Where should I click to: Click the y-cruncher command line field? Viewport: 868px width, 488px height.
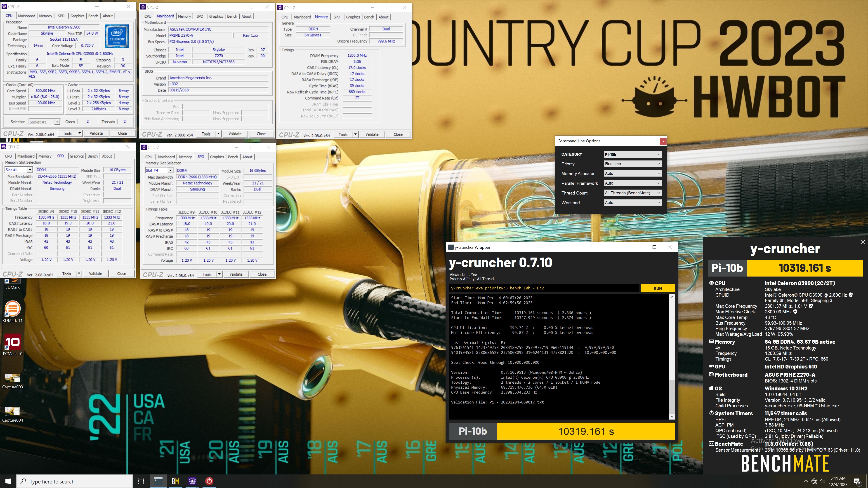pos(544,288)
